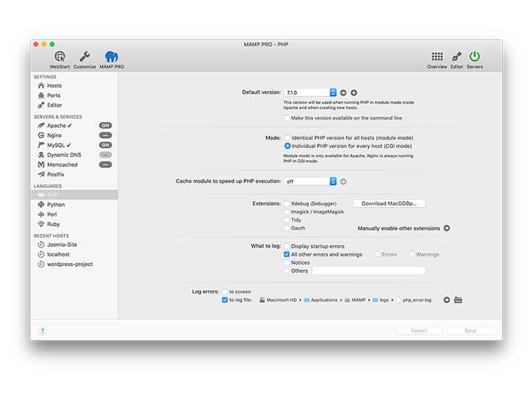Image resolution: width=532 pixels, height=400 pixels.
Task: Open the wordpress-project recent host
Action: tap(69, 264)
